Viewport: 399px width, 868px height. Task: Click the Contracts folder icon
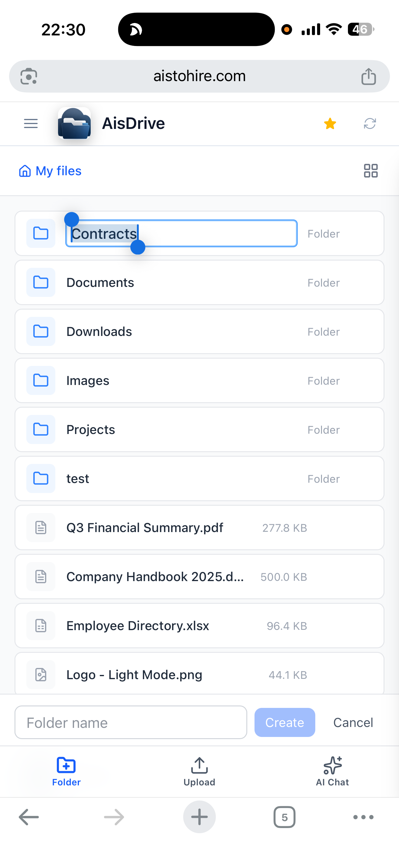pos(41,234)
